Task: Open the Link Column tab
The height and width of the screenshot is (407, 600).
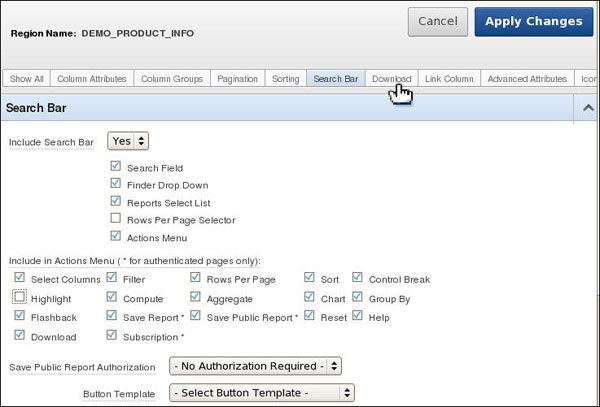Action: point(449,79)
